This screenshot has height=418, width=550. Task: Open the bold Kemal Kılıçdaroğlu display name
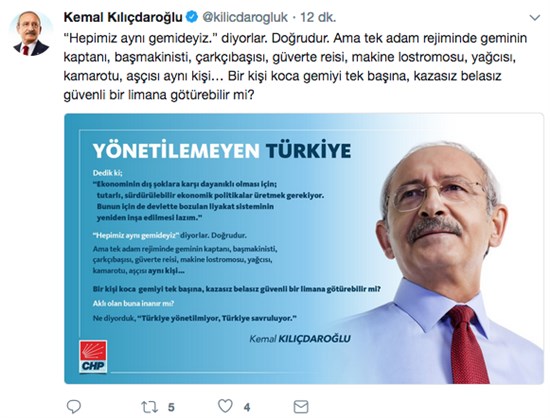[123, 17]
